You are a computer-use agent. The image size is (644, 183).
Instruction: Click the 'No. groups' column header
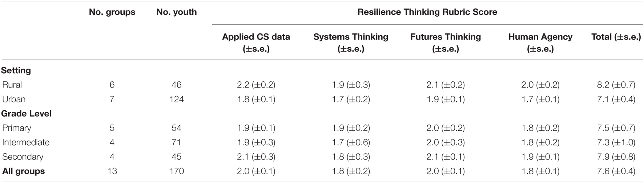[112, 12]
